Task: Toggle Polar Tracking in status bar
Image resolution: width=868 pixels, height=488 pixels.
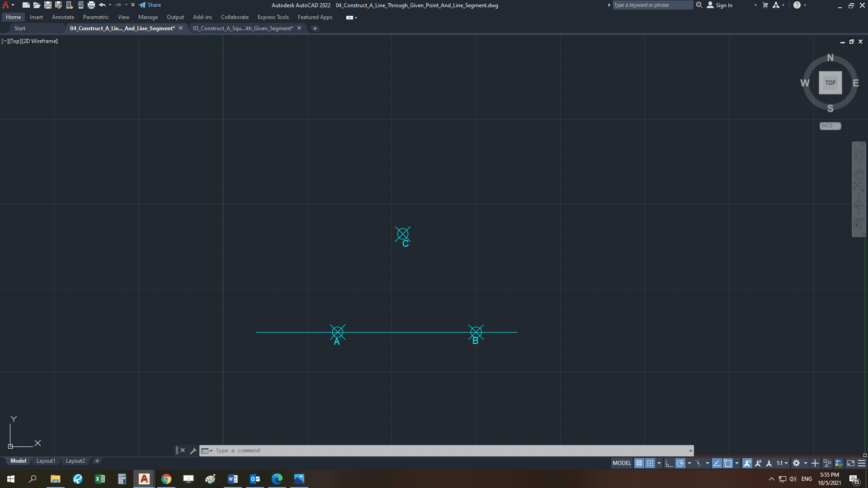Action: pos(680,463)
